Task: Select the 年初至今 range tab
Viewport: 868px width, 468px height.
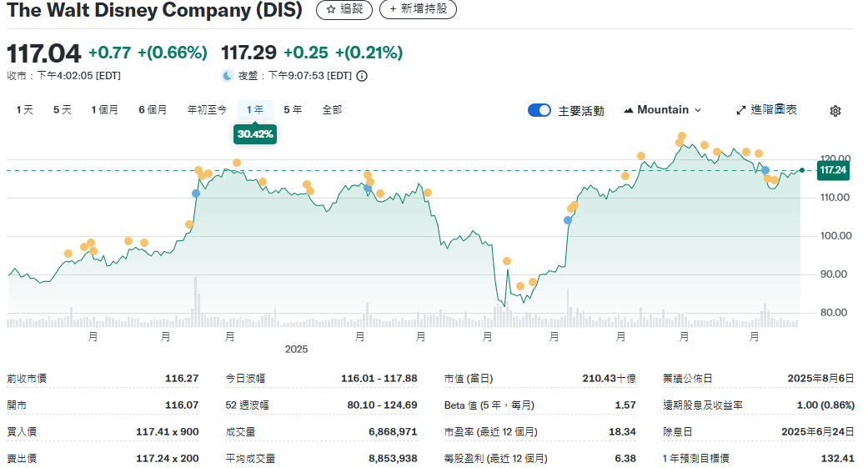Action: click(207, 109)
